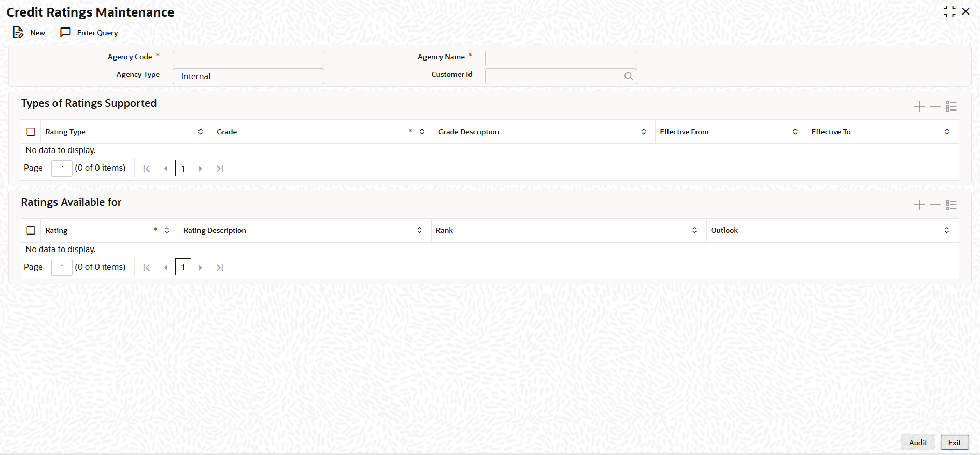Go to first page in ratings types table
980x455 pixels.
coord(147,169)
